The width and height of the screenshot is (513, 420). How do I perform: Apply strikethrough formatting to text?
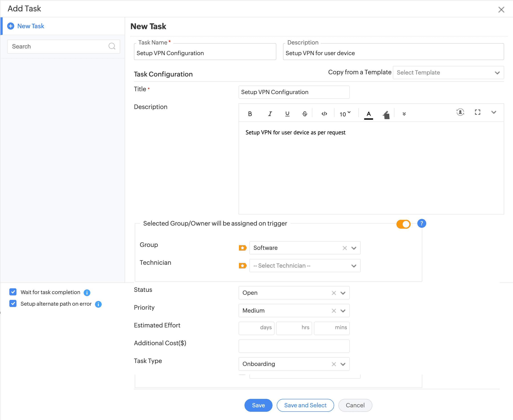[x=304, y=114]
